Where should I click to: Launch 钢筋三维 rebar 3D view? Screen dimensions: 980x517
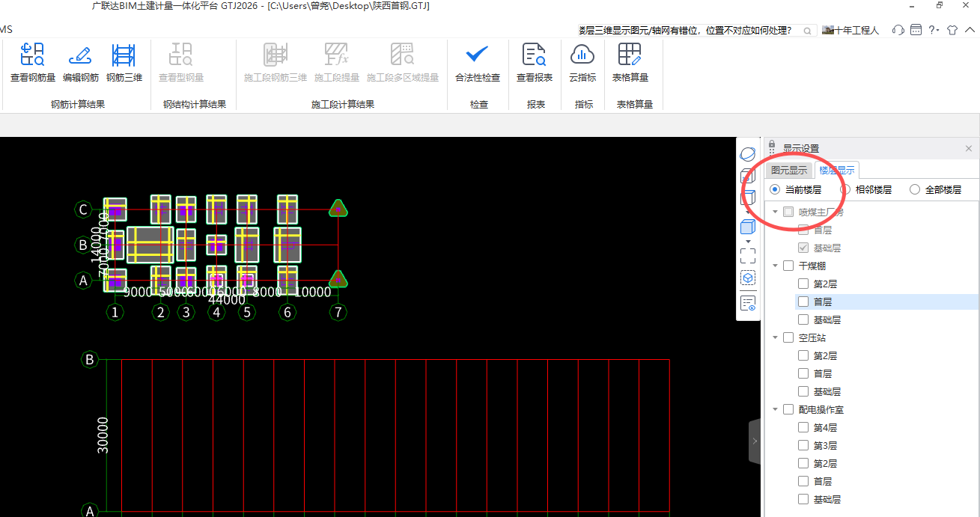click(124, 63)
